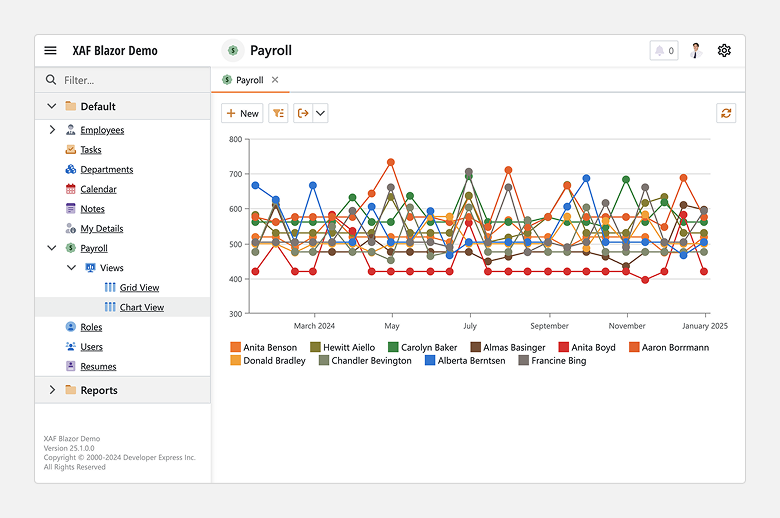This screenshot has height=518, width=780.
Task: Click the refresh chart icon
Action: click(x=726, y=113)
